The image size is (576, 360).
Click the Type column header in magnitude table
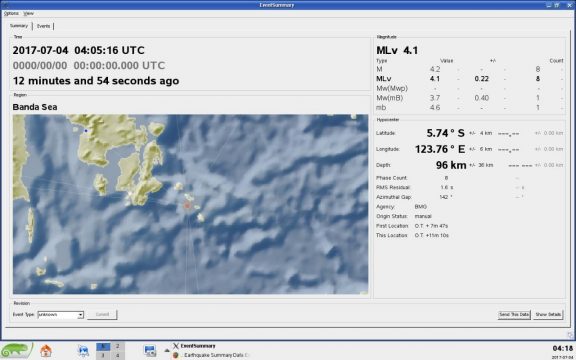click(382, 61)
